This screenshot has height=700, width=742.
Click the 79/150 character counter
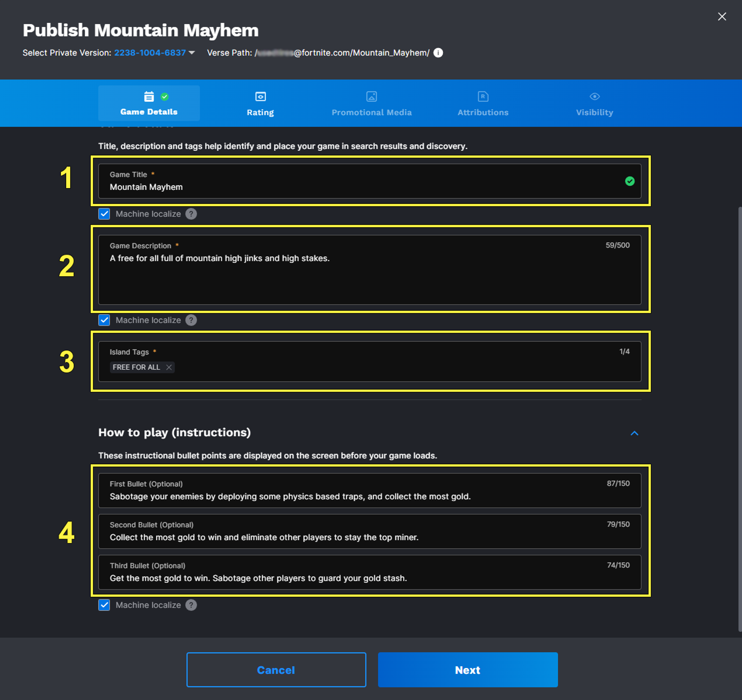click(618, 524)
